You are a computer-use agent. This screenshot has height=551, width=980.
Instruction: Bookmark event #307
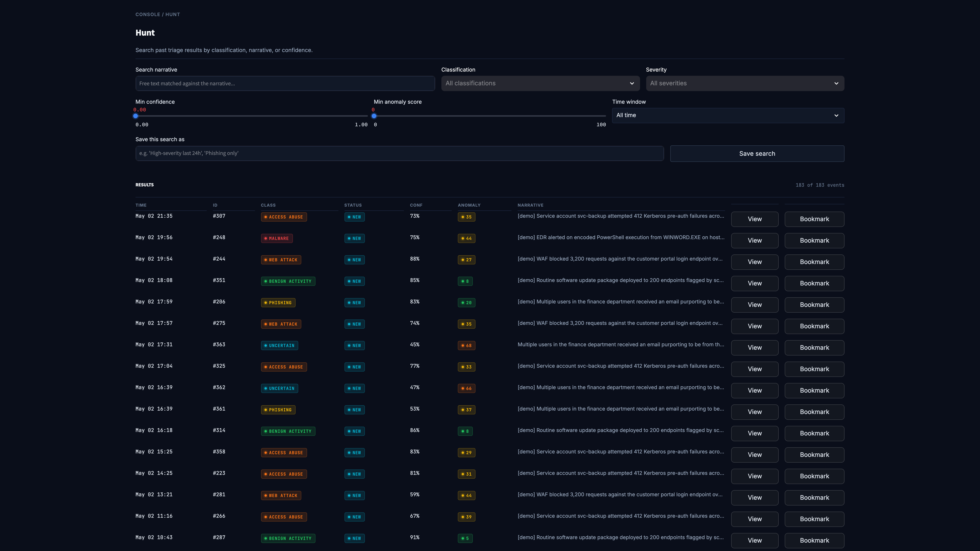[814, 219]
